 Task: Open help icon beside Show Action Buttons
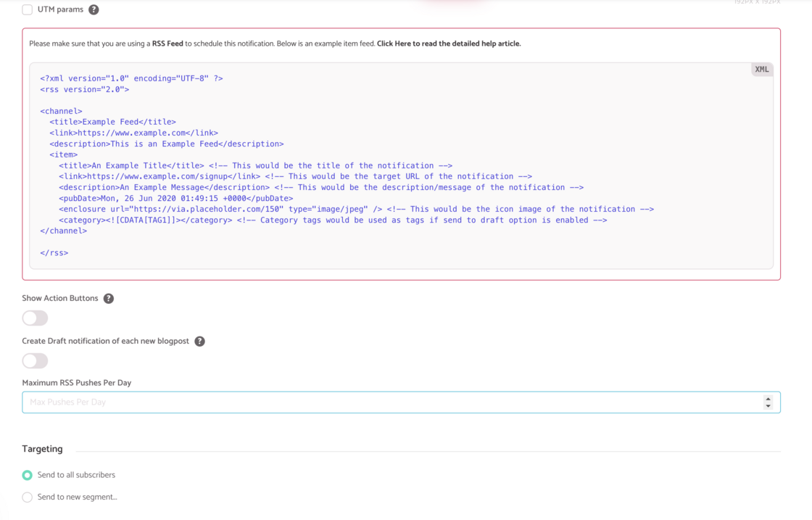[x=108, y=298]
